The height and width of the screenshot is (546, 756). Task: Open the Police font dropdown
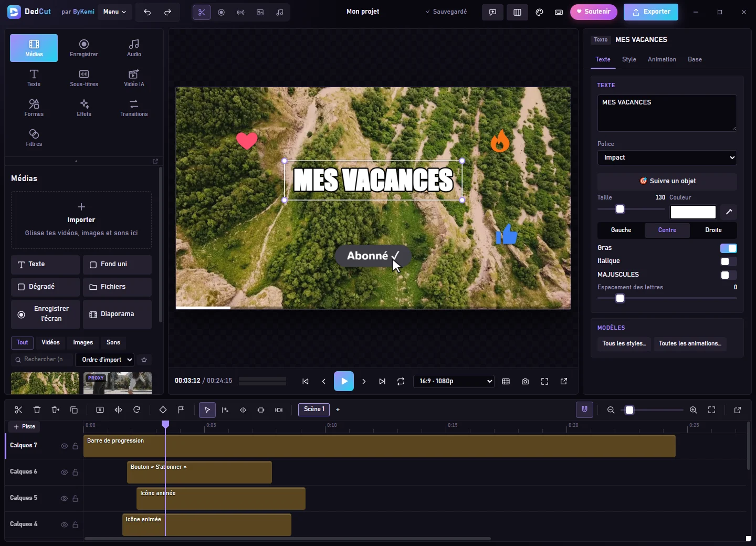coord(667,157)
